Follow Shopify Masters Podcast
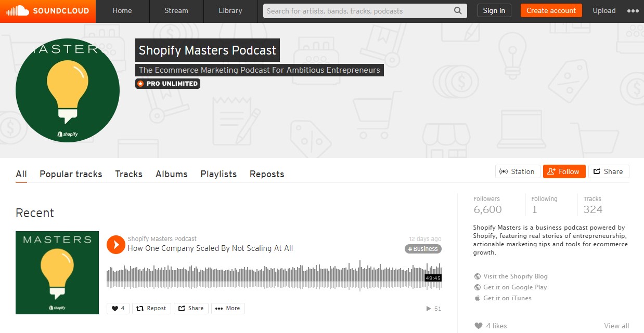The height and width of the screenshot is (333, 644). point(564,171)
